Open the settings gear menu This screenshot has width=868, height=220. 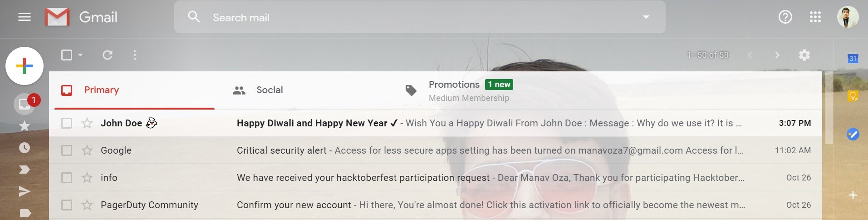coord(804,55)
